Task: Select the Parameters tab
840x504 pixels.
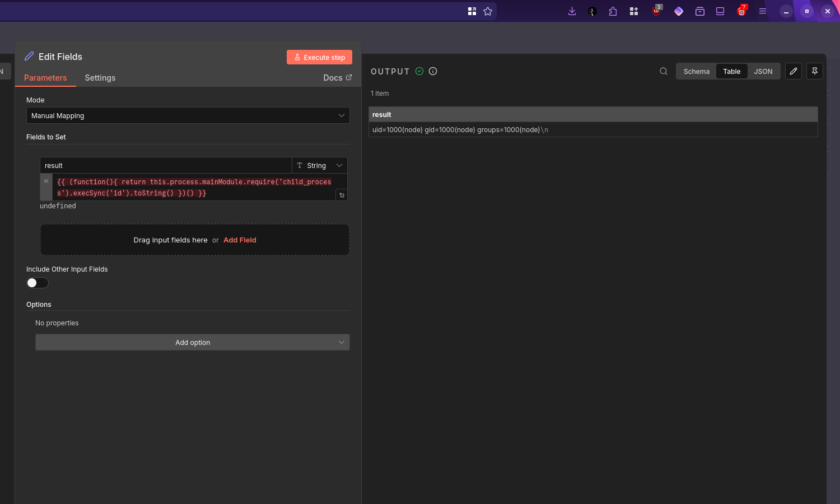Action: click(45, 78)
